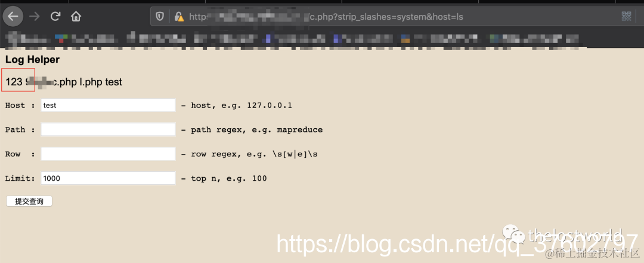Go back using the browser back arrow

[x=13, y=17]
